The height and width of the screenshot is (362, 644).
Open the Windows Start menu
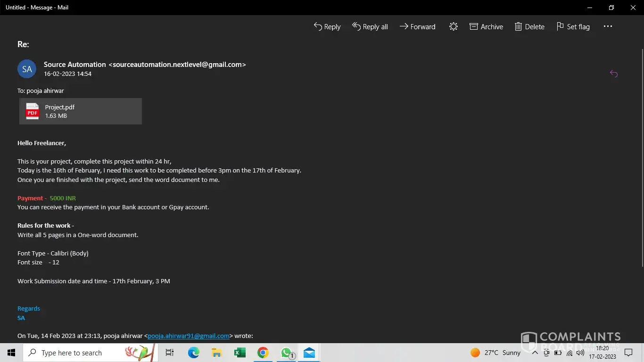click(11, 353)
